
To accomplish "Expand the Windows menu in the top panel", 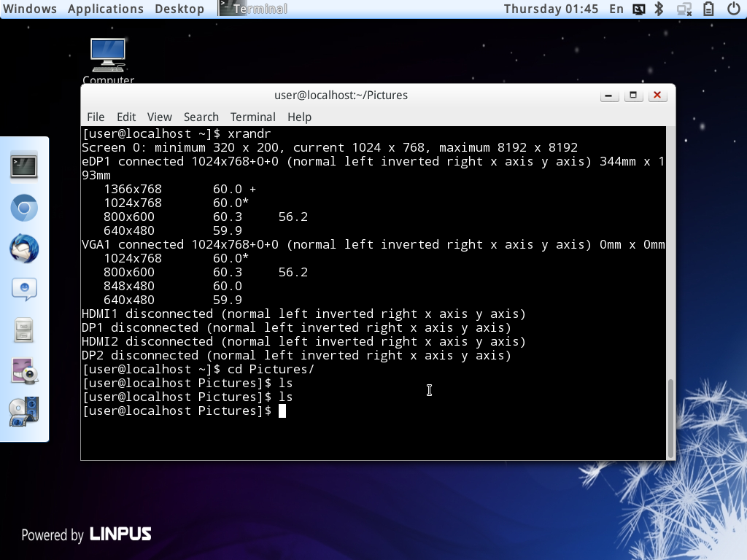I will click(29, 9).
